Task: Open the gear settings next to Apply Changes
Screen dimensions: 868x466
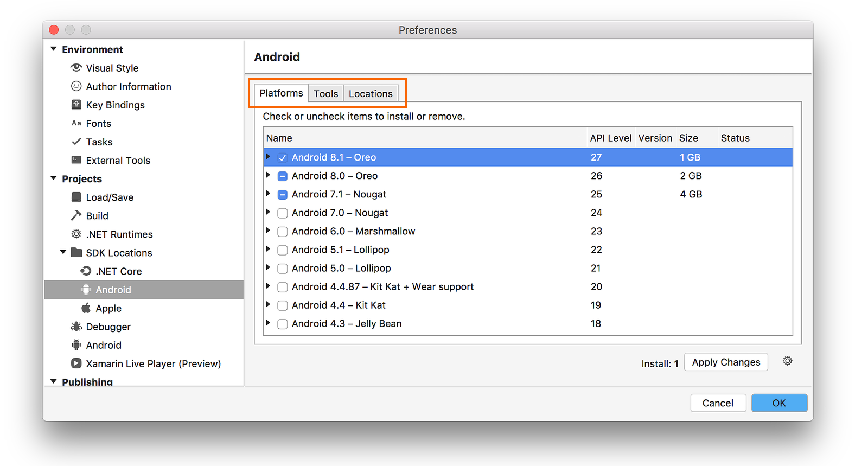Action: click(x=788, y=361)
